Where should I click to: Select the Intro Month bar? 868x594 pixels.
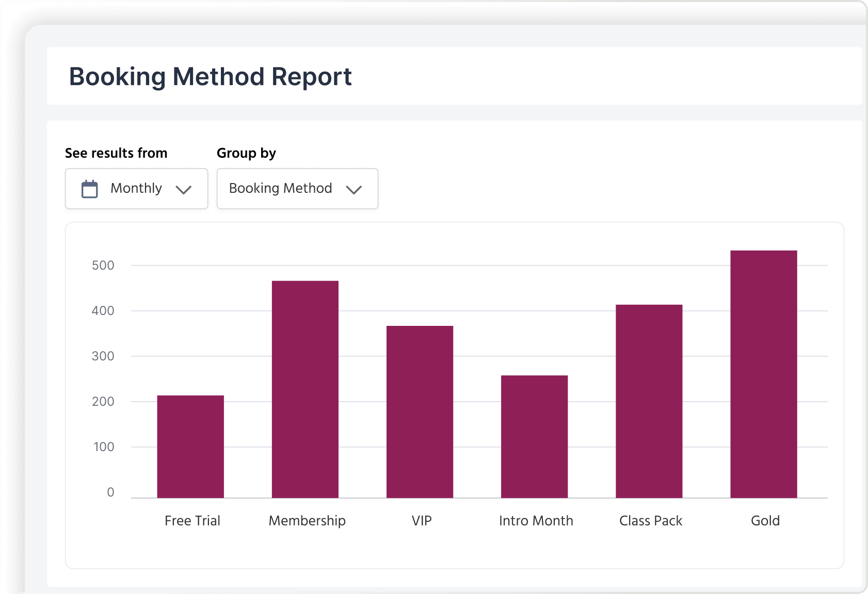(534, 437)
